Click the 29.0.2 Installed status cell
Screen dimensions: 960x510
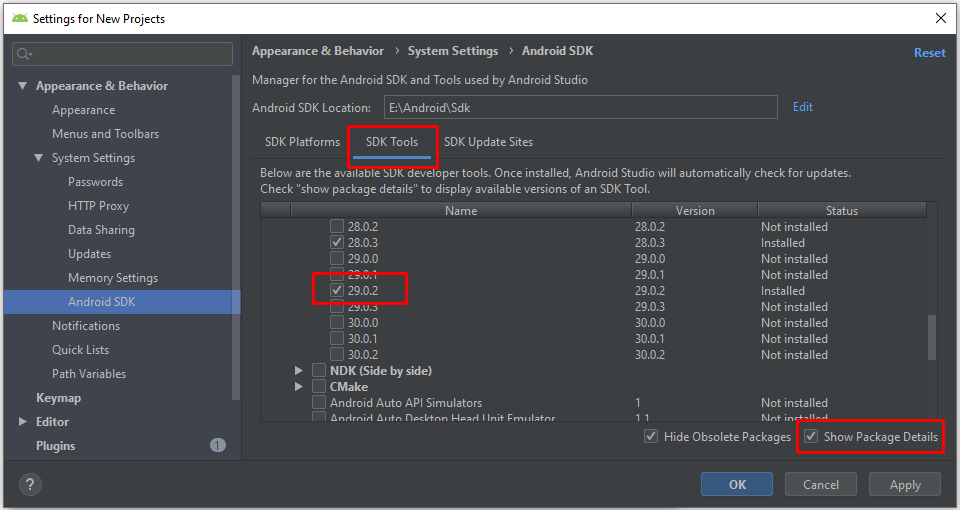click(x=782, y=291)
